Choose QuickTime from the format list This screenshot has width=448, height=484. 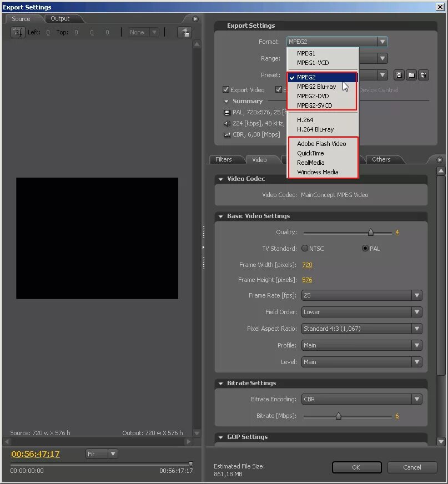click(323, 153)
